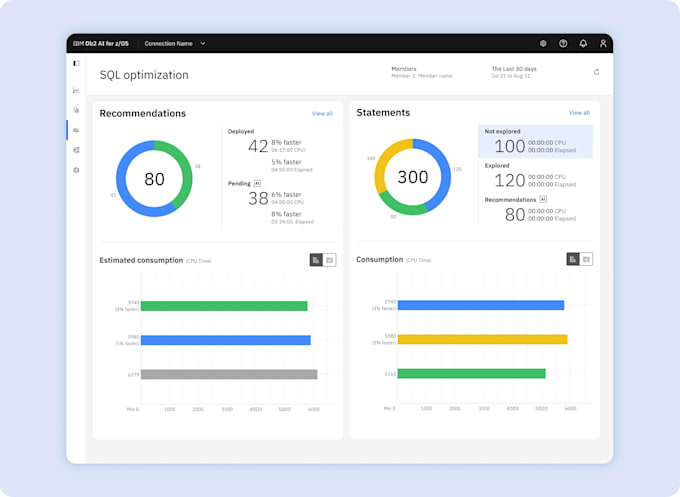Viewport: 680px width, 497px height.
Task: Open the settings gear in top header
Action: coord(543,43)
